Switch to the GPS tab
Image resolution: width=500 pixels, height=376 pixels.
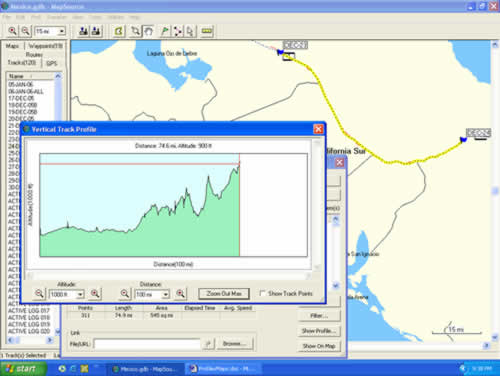[52, 63]
